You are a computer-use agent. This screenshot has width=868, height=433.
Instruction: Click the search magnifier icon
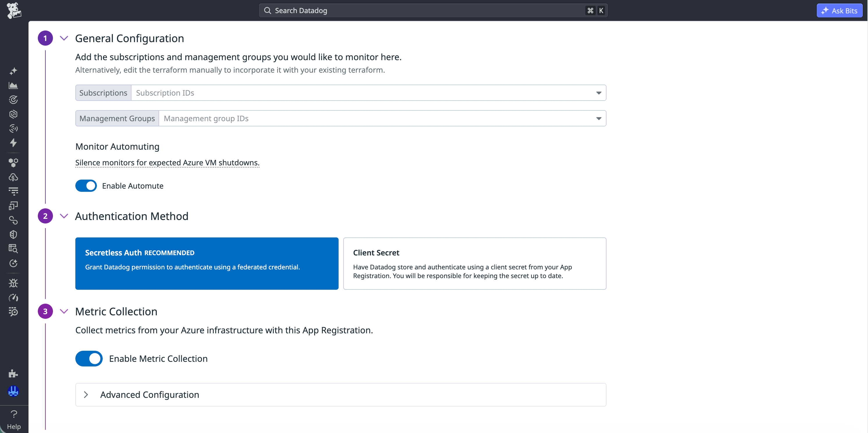tap(268, 10)
